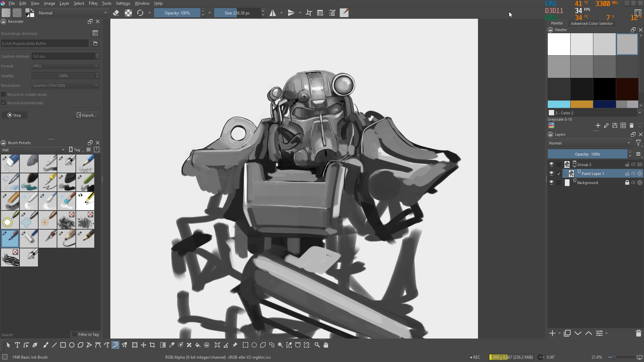Screen dimensions: 644x362
Task: Toggle lock on Background layer
Action: (627, 183)
